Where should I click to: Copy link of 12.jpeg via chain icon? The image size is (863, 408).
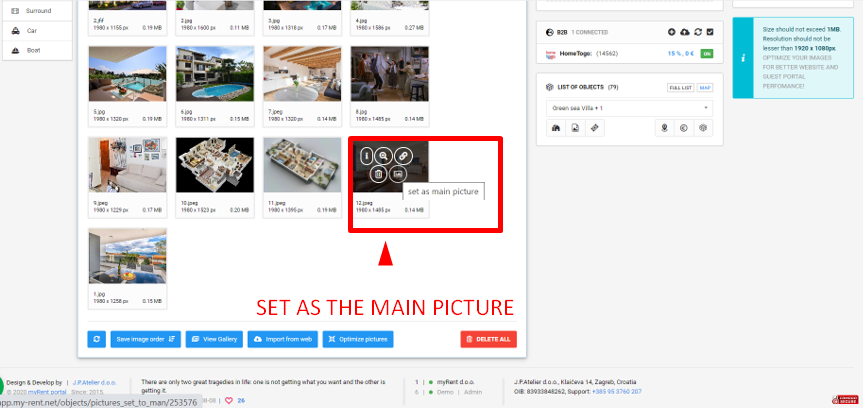pyautogui.click(x=403, y=156)
